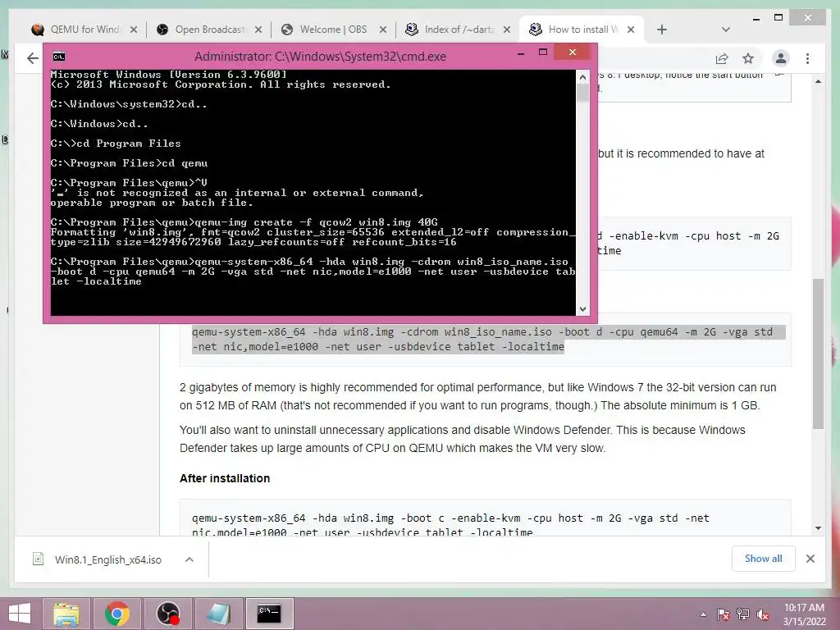Open OBS Studio from the taskbar
Viewport: 840px width, 630px height.
click(x=167, y=614)
